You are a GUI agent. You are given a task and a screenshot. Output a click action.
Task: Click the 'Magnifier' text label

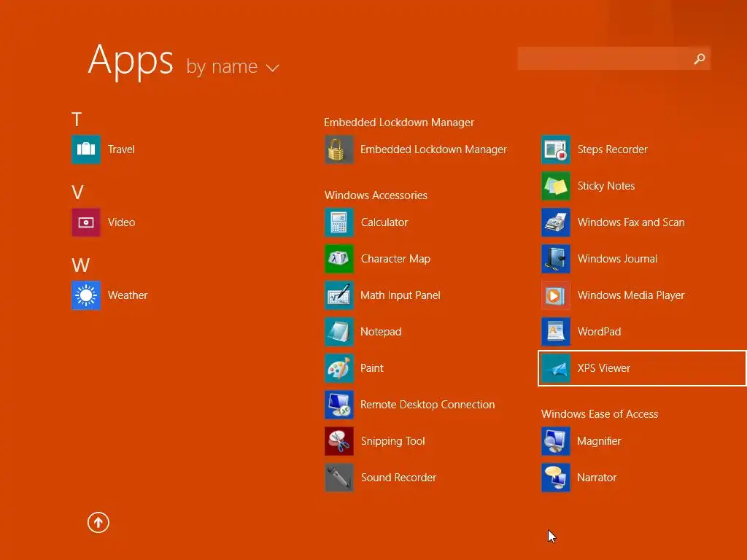click(x=599, y=441)
